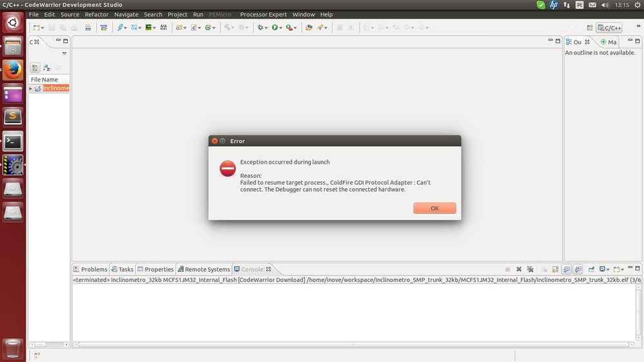Click the Commander view toolbar icon
The image size is (644, 362).
(x=104, y=28)
